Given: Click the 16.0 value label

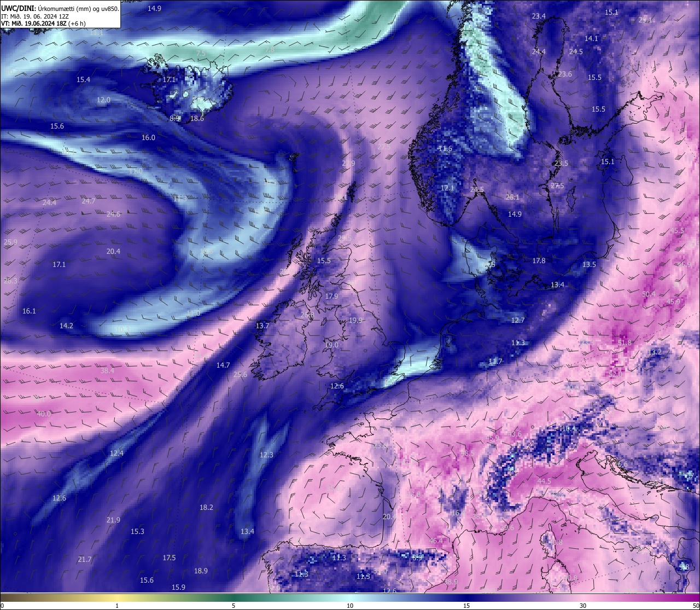Looking at the screenshot, I should (148, 138).
